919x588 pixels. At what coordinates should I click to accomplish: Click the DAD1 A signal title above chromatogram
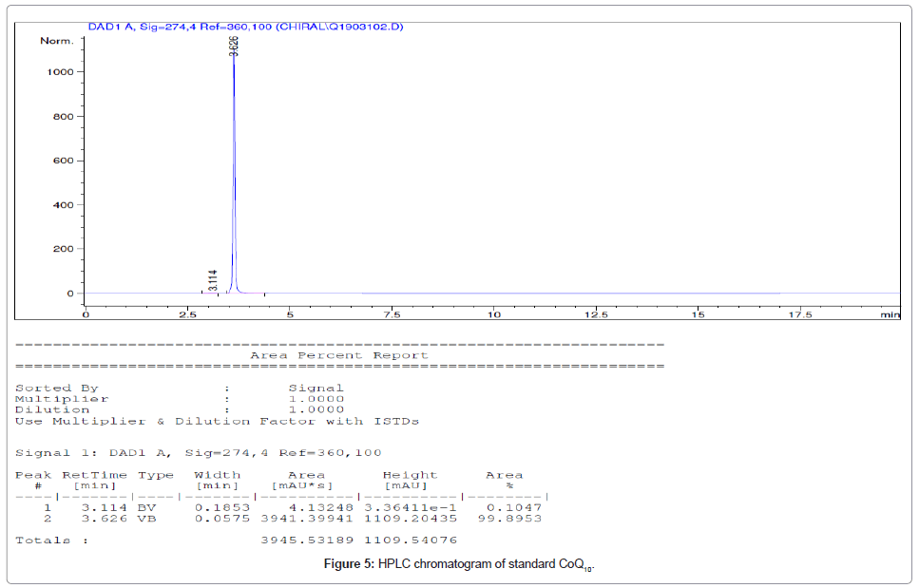pyautogui.click(x=245, y=27)
